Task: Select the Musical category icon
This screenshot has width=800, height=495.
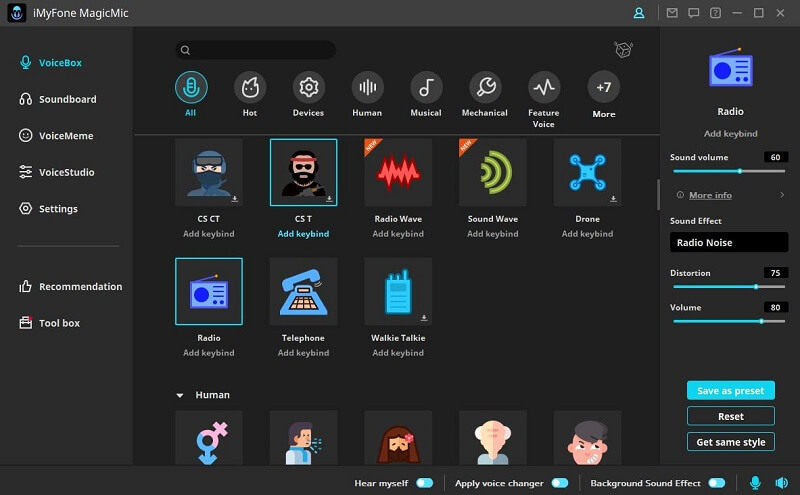Action: click(x=426, y=87)
